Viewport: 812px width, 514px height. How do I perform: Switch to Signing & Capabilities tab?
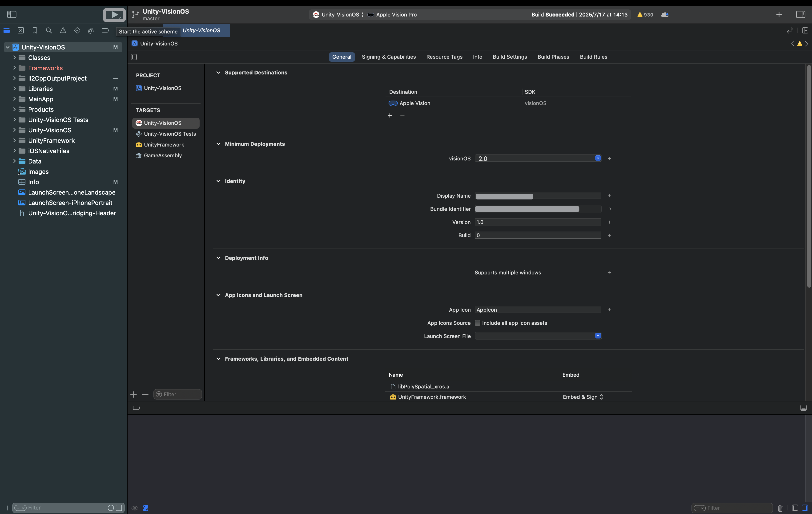point(389,57)
